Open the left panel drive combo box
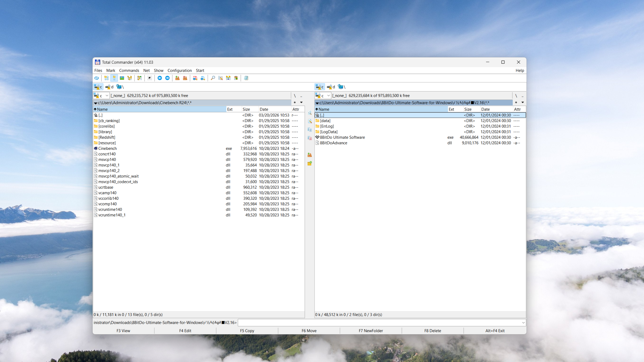This screenshot has height=362, width=644. 101,96
